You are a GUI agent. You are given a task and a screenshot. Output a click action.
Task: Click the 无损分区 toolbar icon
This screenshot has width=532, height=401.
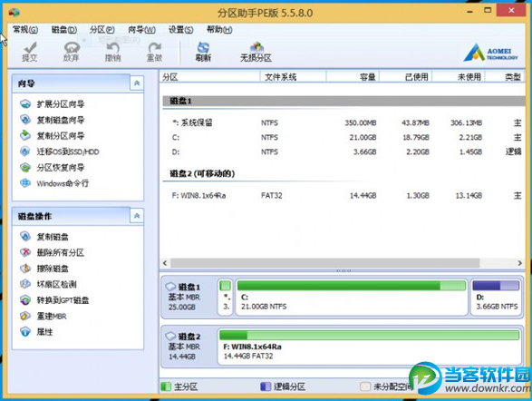pyautogui.click(x=256, y=52)
